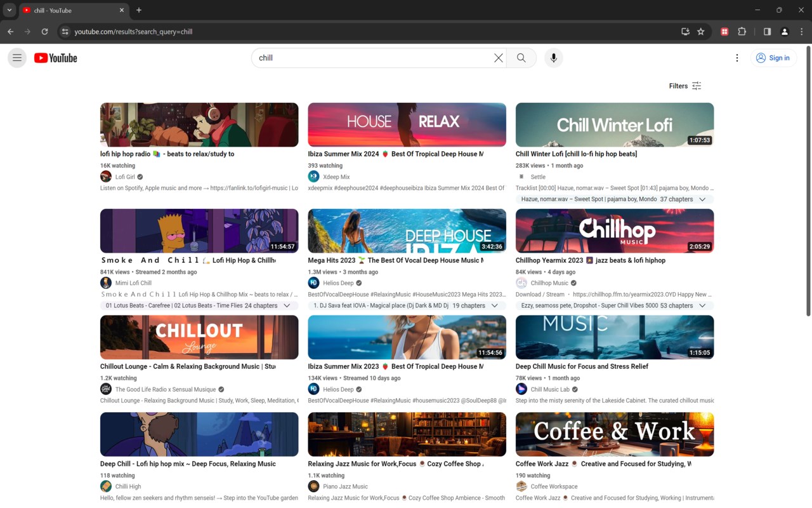Open tab search dropdown arrow
Image resolution: width=812 pixels, height=508 pixels.
click(9, 10)
